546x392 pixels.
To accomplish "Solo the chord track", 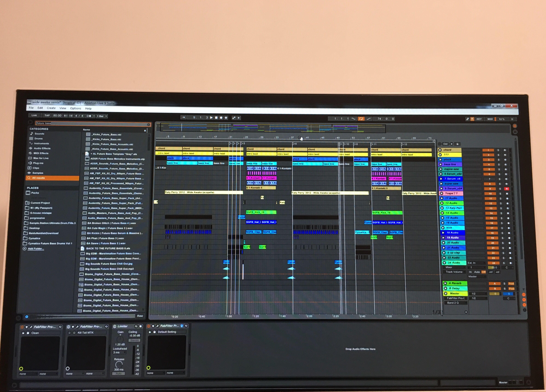I will tap(498, 150).
